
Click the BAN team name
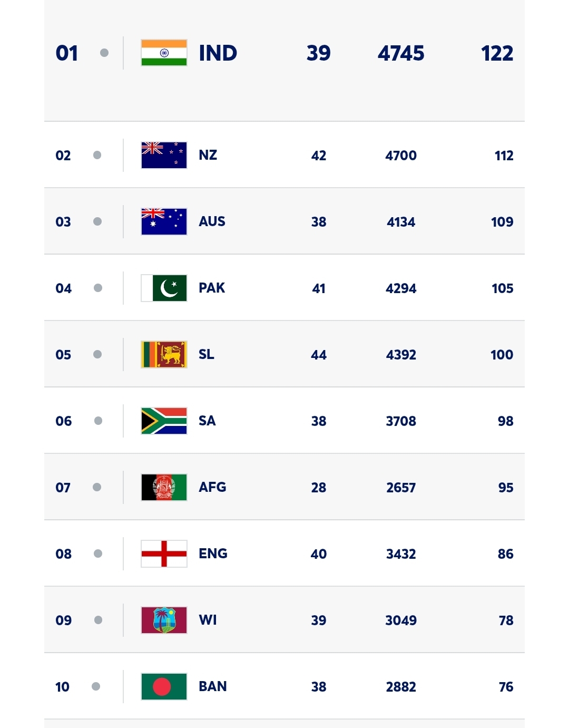pos(213,686)
